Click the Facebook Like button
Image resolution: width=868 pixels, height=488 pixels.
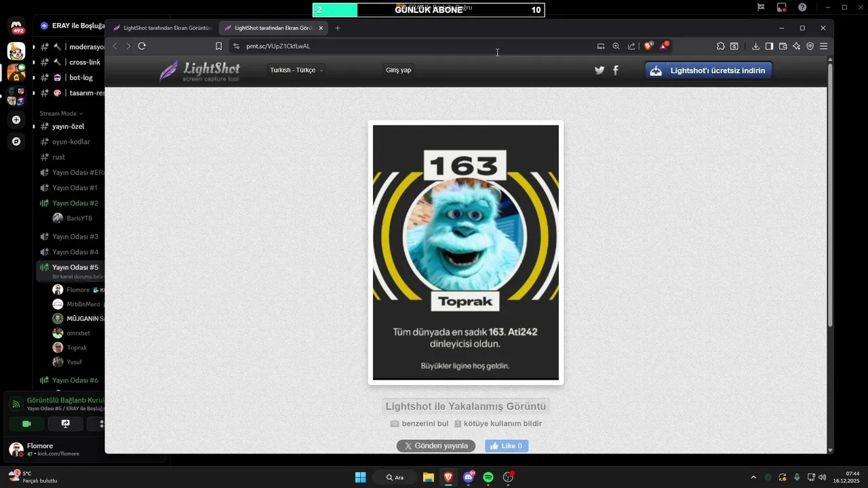coord(507,446)
